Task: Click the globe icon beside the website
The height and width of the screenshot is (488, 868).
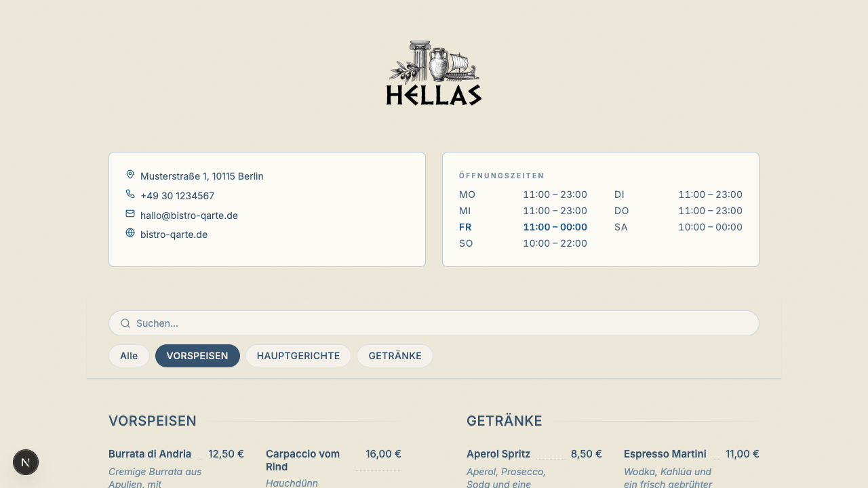Action: [130, 233]
